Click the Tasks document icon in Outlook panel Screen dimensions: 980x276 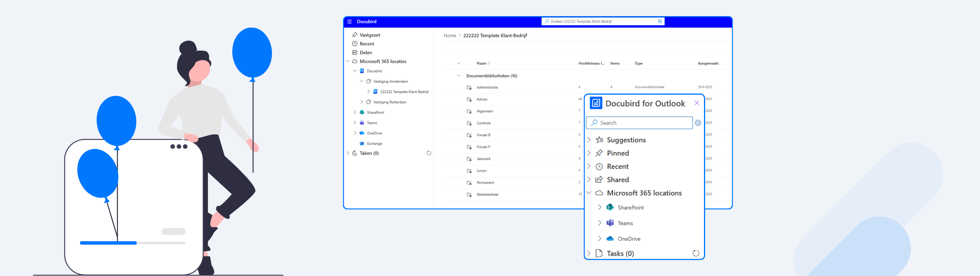coord(599,253)
